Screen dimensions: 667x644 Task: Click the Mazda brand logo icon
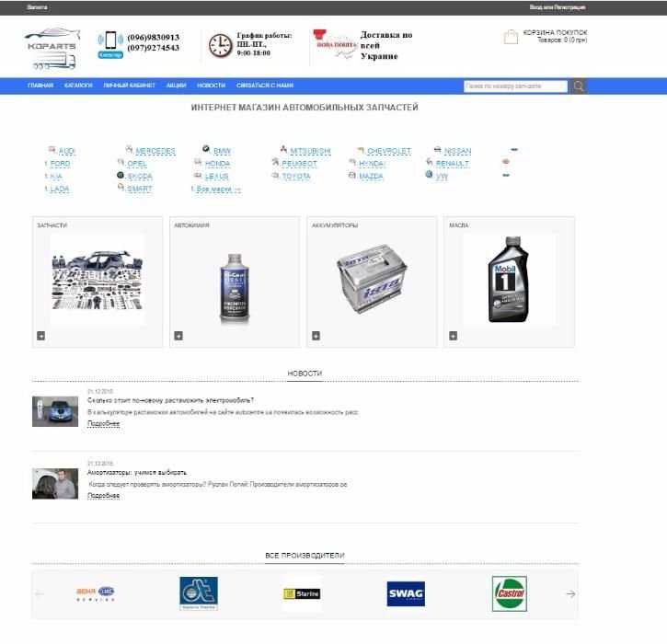tap(351, 175)
